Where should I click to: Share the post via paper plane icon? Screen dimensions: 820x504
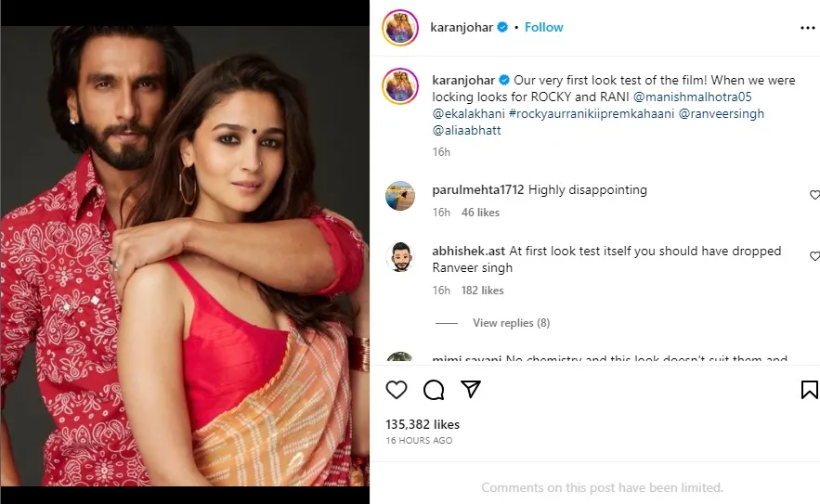click(x=471, y=390)
